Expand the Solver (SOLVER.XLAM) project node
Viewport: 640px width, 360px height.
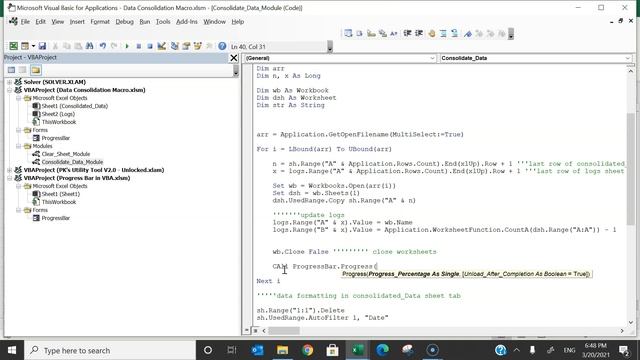(x=9, y=82)
